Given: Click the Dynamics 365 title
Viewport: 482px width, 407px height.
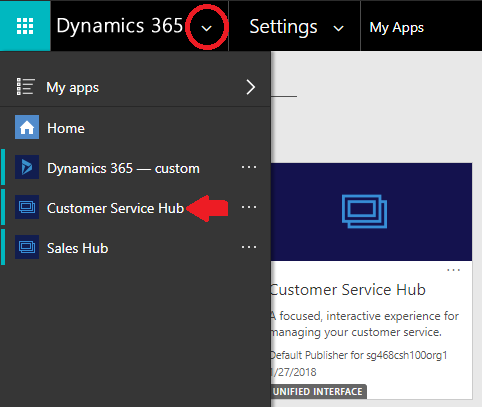Looking at the screenshot, I should [x=120, y=26].
